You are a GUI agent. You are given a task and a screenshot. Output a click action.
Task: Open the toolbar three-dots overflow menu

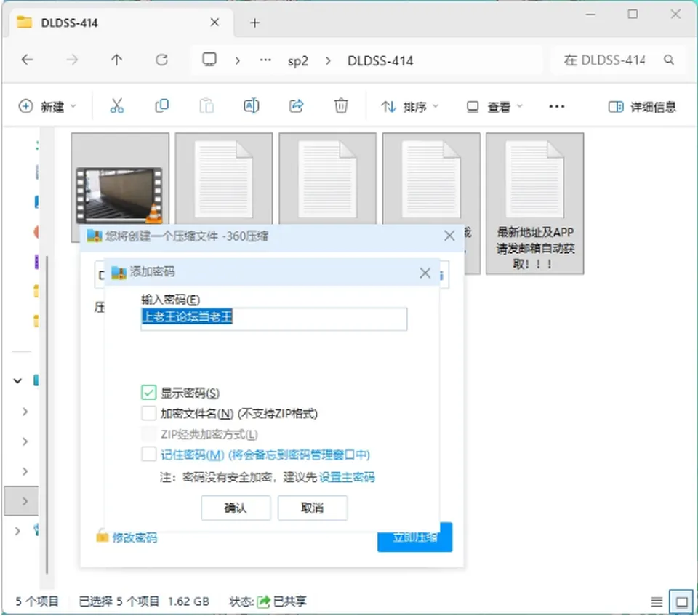coord(556,106)
